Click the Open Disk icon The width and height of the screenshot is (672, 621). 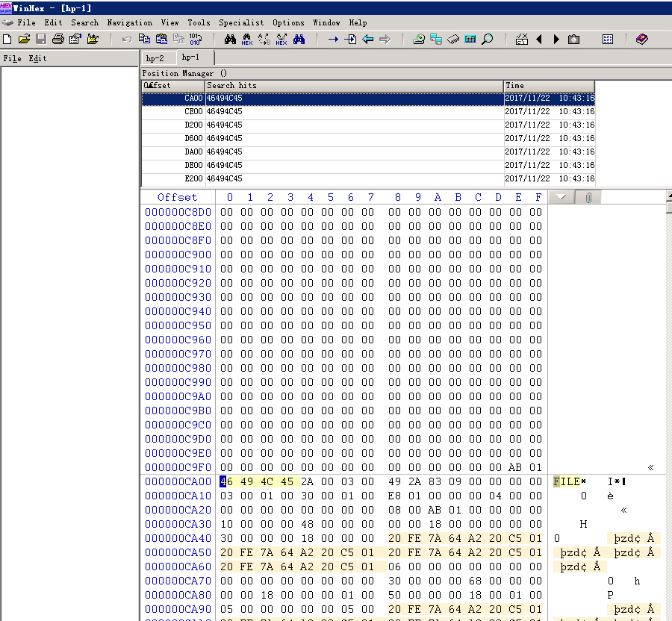pos(436,40)
